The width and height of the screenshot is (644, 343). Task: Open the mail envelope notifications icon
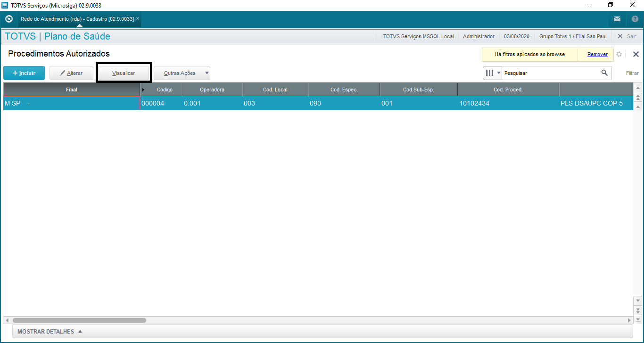(x=617, y=19)
